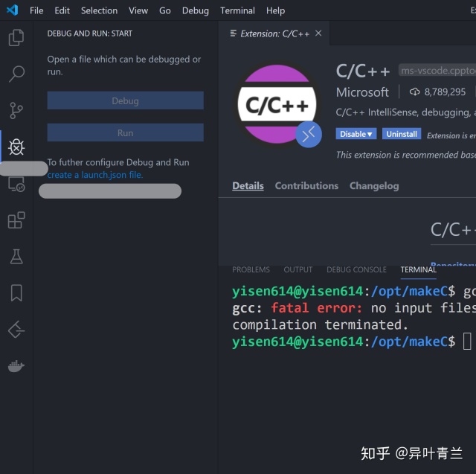Screen dimensions: 476x474
Task: Open the Disable dropdown button
Action: 356,134
